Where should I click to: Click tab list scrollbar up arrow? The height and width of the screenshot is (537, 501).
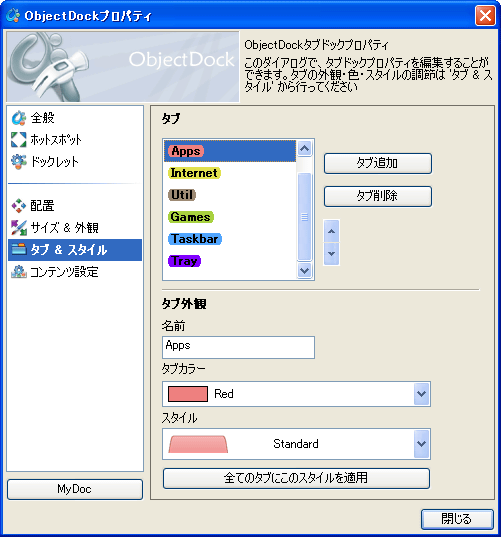pyautogui.click(x=304, y=148)
